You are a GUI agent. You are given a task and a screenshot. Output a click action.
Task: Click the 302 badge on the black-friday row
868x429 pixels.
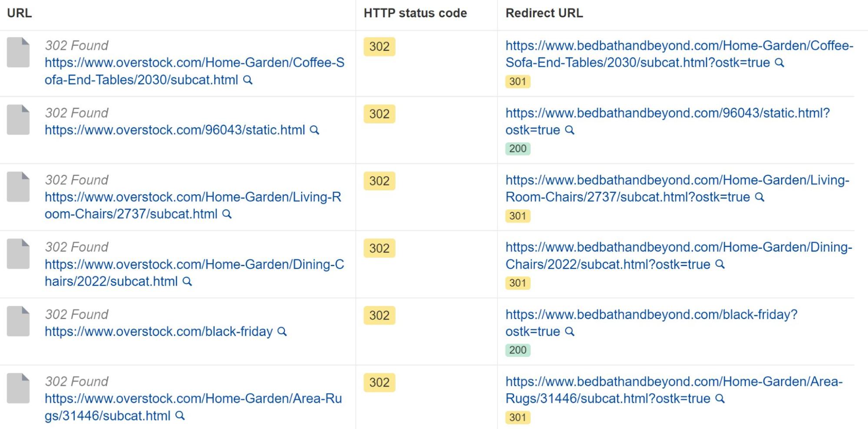point(379,315)
